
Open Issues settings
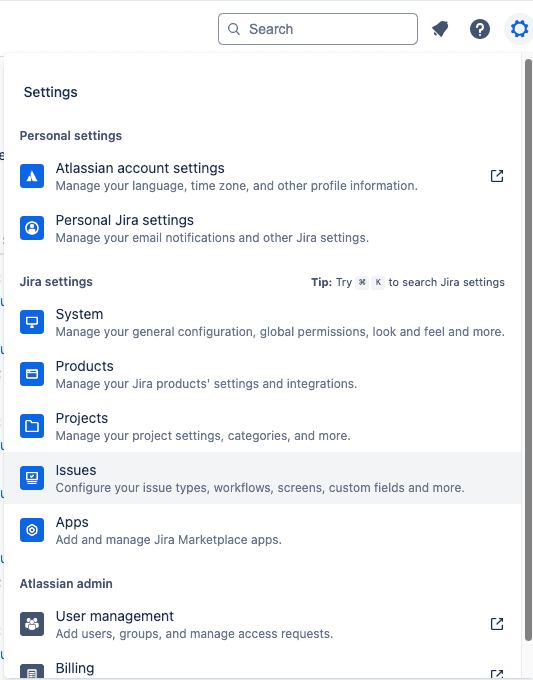pos(262,478)
